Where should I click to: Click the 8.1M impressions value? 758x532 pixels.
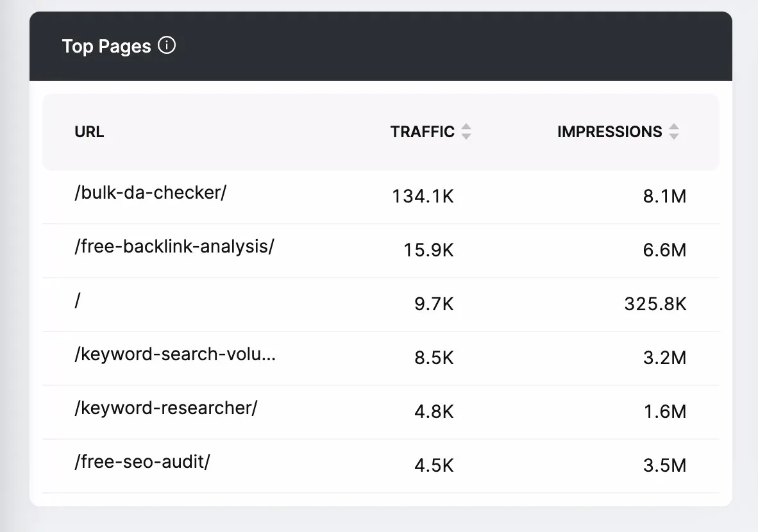pyautogui.click(x=664, y=196)
